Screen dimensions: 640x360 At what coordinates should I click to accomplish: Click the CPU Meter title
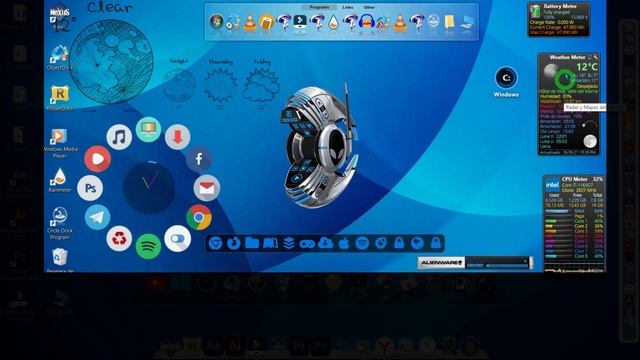coord(574,179)
